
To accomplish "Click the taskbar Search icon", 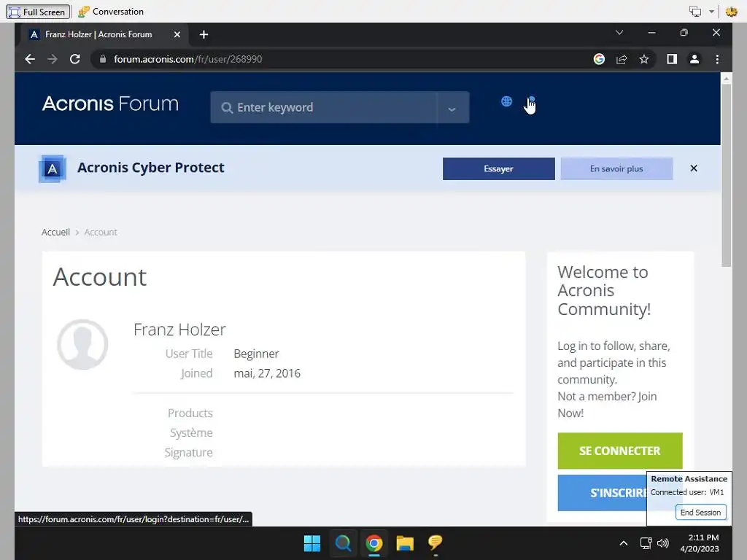I will (343, 542).
